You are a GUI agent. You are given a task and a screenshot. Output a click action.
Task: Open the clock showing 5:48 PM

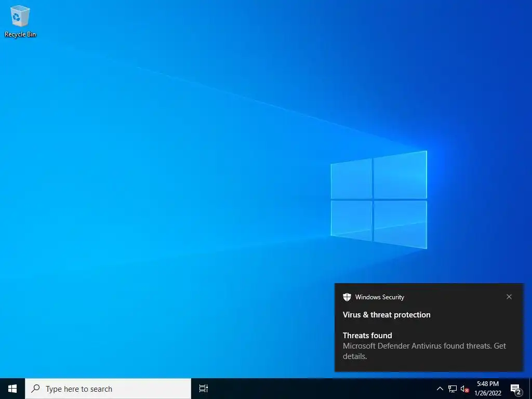tap(488, 389)
